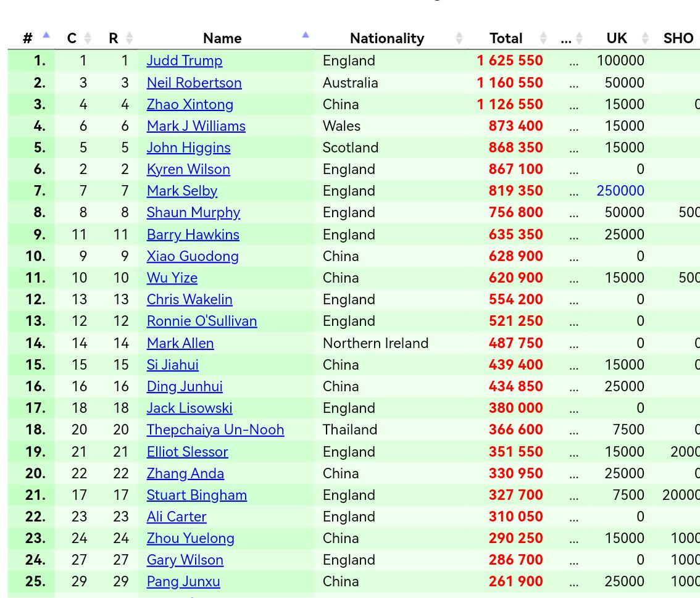Select Ding Junhui player link
Viewport: 700px width, 598px height.
[185, 386]
